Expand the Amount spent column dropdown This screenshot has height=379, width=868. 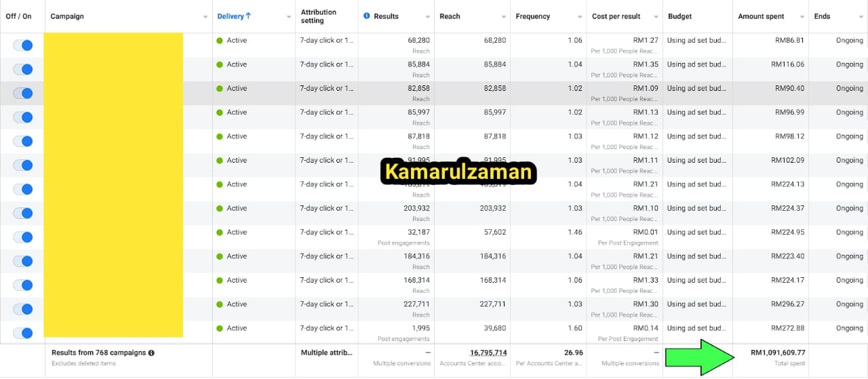click(802, 17)
